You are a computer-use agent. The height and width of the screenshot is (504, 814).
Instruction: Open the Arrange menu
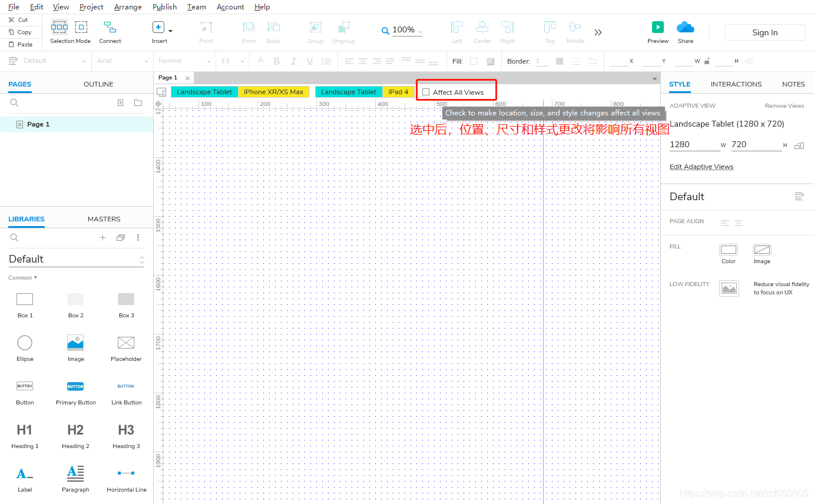click(128, 7)
